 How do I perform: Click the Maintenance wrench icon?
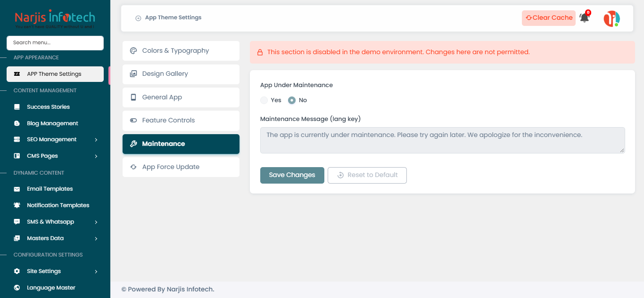click(x=133, y=144)
